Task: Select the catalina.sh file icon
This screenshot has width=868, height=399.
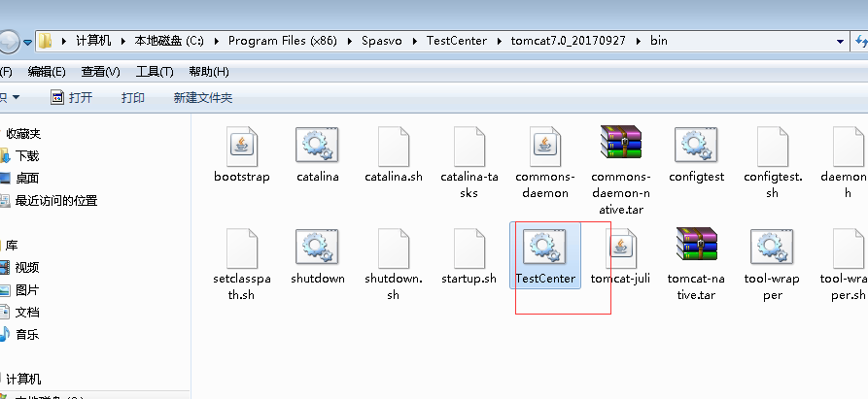Action: [x=393, y=147]
